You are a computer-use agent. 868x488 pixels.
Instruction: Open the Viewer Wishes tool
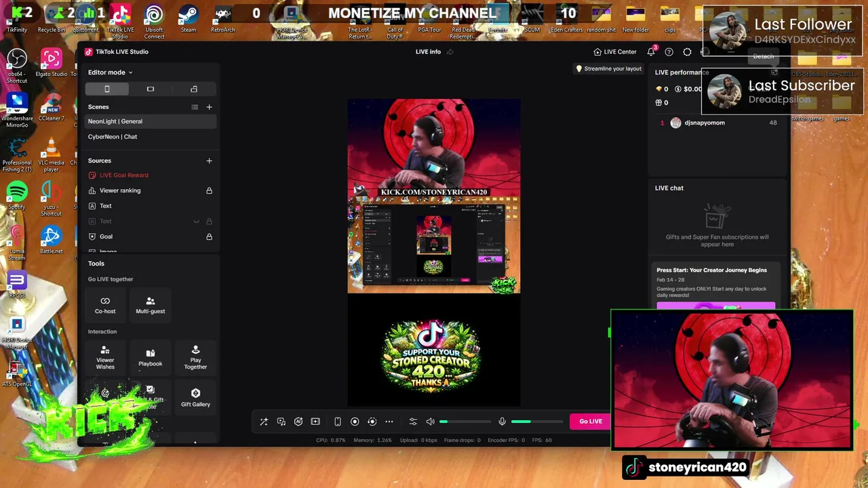click(105, 358)
